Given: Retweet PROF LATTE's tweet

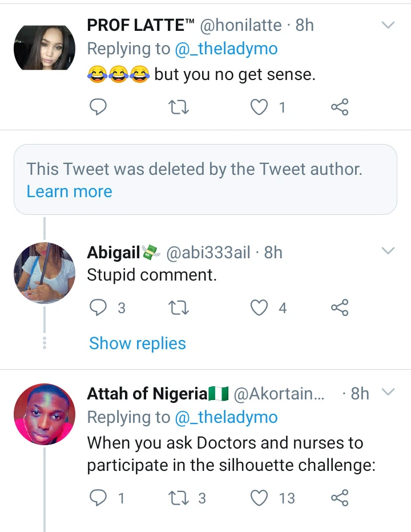Looking at the screenshot, I should coord(180,107).
